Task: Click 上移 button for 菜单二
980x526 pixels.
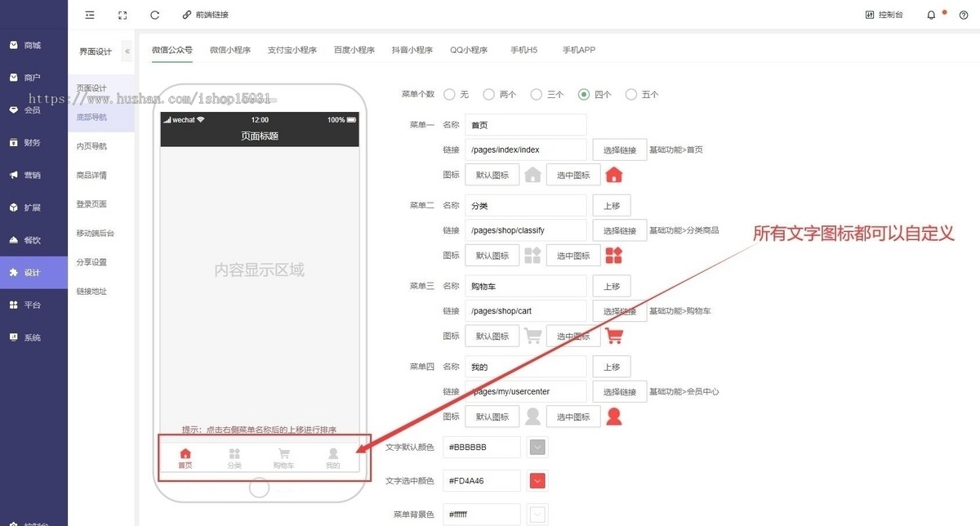Action: coord(612,206)
